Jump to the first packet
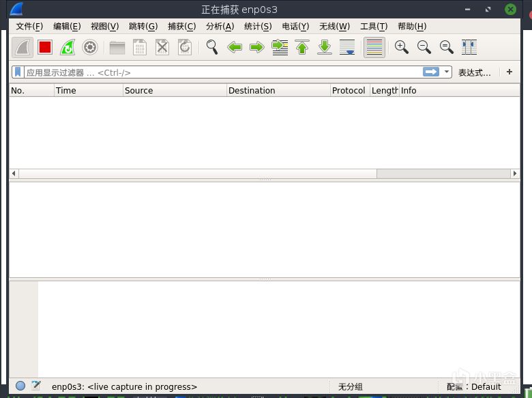 (x=302, y=47)
